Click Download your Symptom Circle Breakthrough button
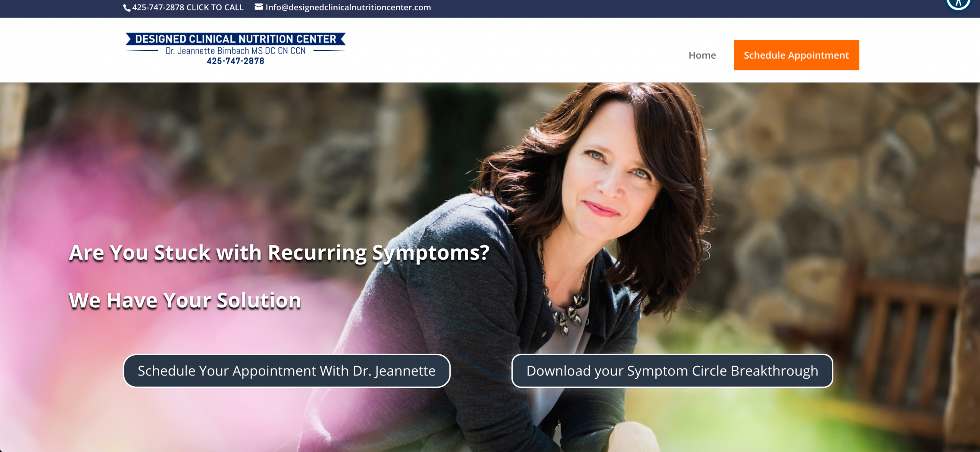The width and height of the screenshot is (980, 452). (x=672, y=371)
